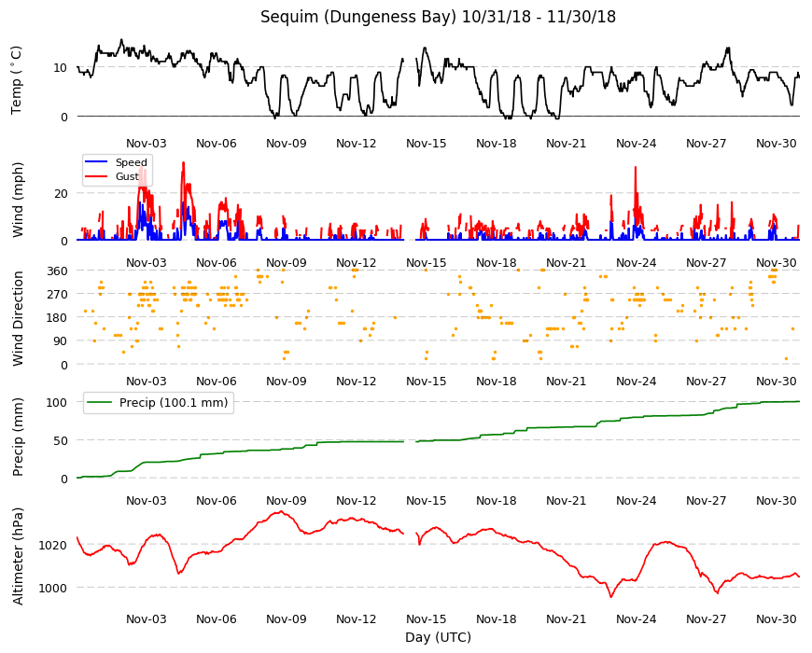
Task: Click the Altimeter (hPa) axis label
Action: (18, 556)
